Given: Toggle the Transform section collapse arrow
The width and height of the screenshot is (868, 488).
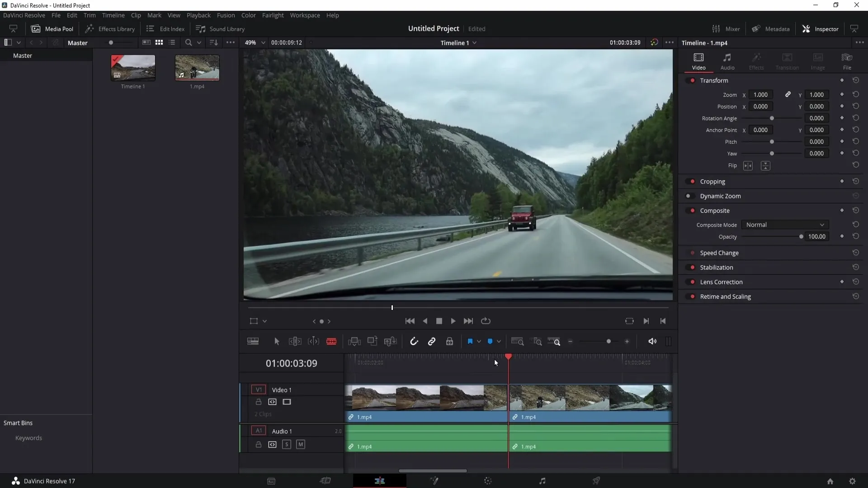Looking at the screenshot, I should [x=714, y=80].
